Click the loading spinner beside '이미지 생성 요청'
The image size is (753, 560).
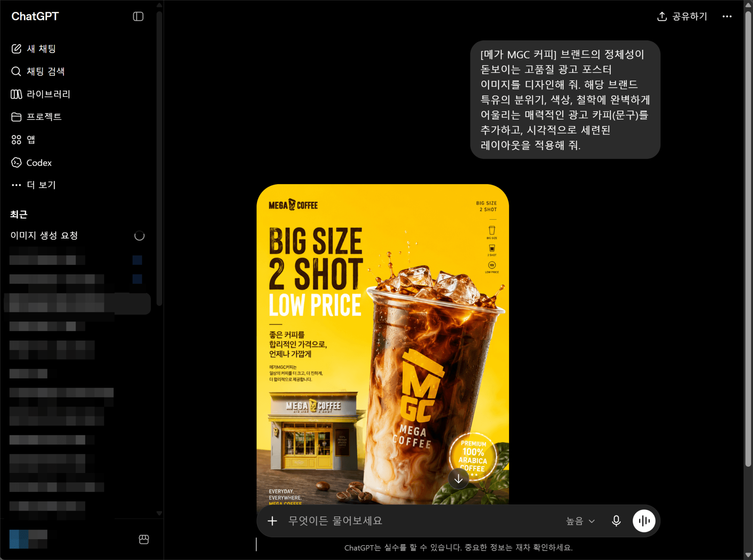[139, 236]
